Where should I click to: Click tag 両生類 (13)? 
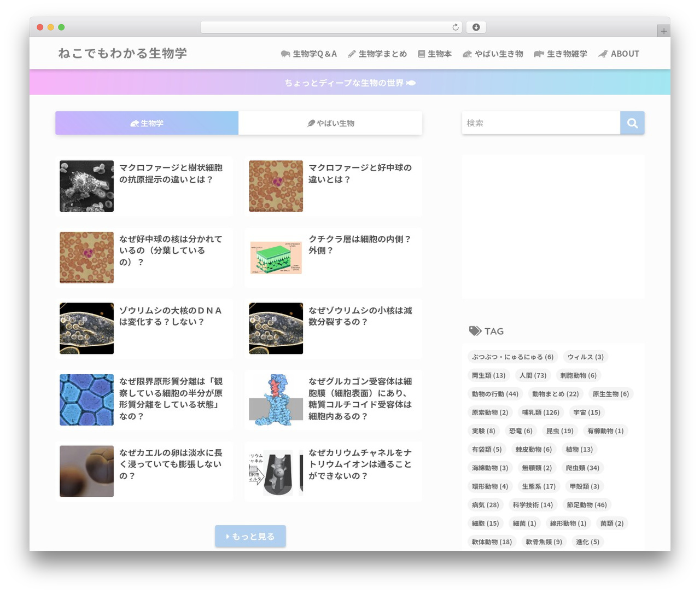tap(488, 375)
